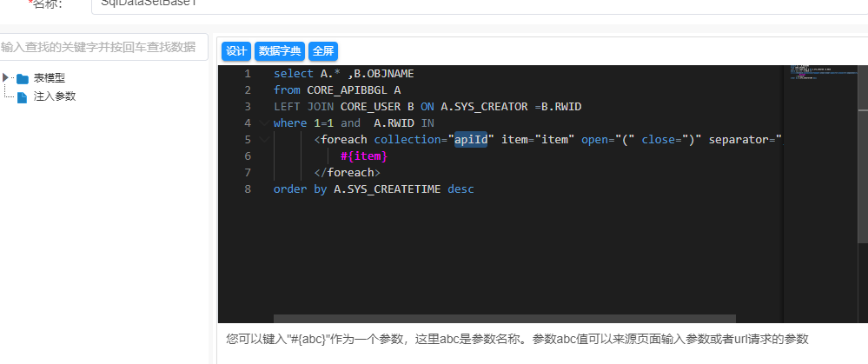Collapse the foreach fold at line 5
868x364 pixels.
(264, 140)
